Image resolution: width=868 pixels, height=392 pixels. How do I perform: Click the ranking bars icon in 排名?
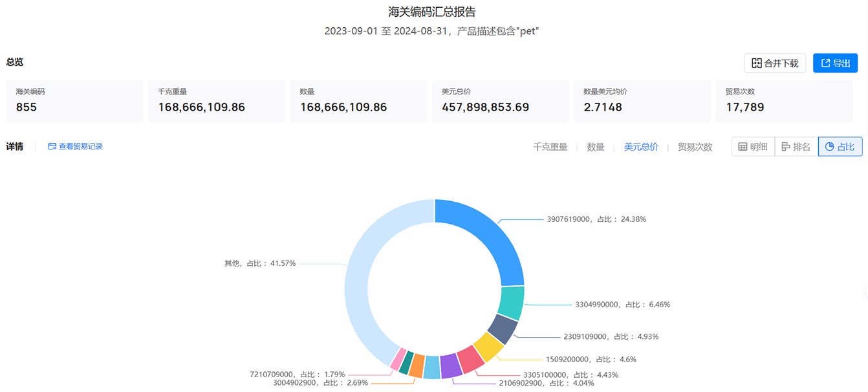(786, 147)
